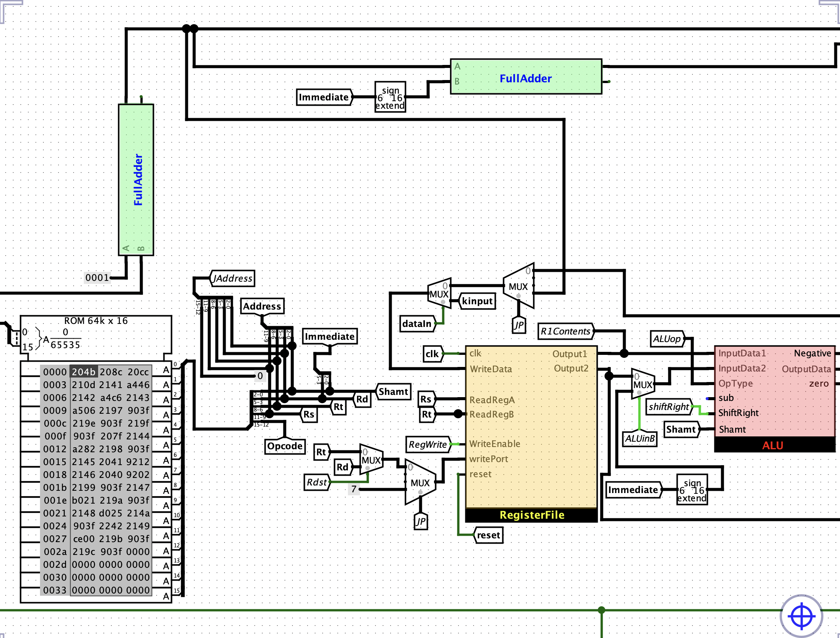
Task: Click ROM cell containing 20cc
Action: coord(138,371)
